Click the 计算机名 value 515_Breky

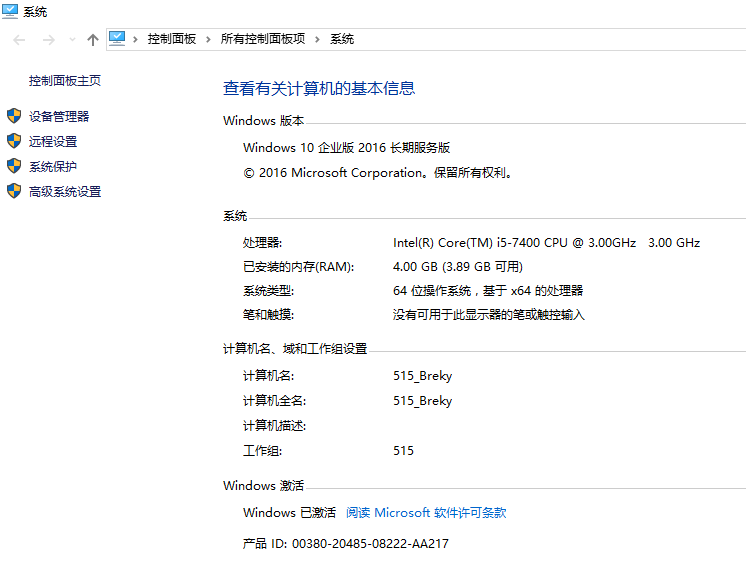[422, 376]
